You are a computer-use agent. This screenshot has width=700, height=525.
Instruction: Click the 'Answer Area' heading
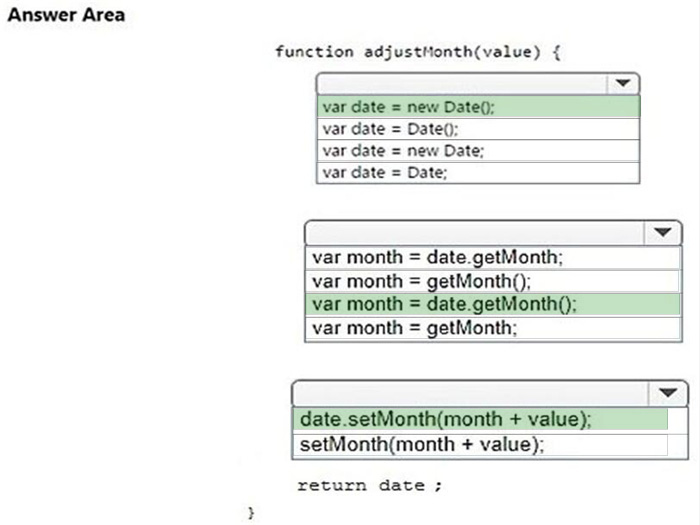(x=66, y=15)
